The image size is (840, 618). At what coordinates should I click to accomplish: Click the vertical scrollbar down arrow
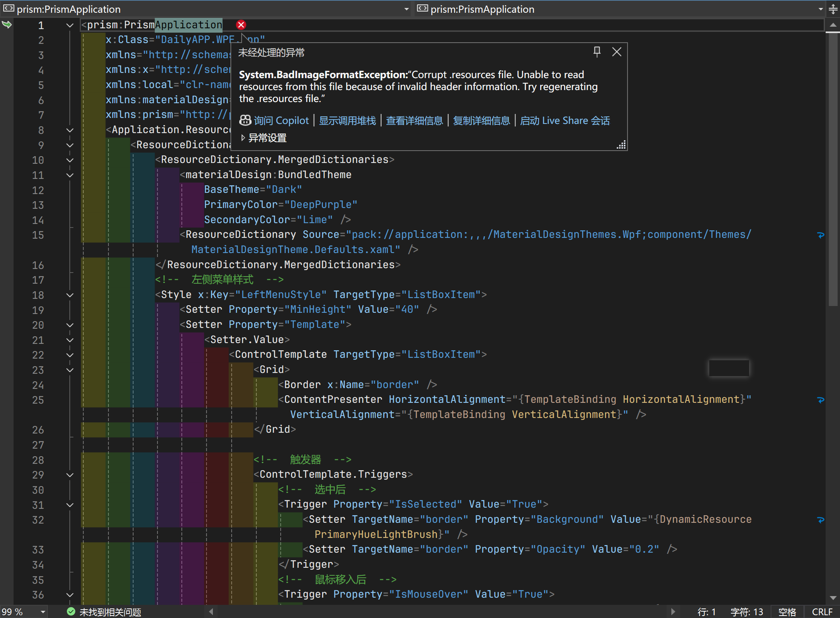(833, 598)
